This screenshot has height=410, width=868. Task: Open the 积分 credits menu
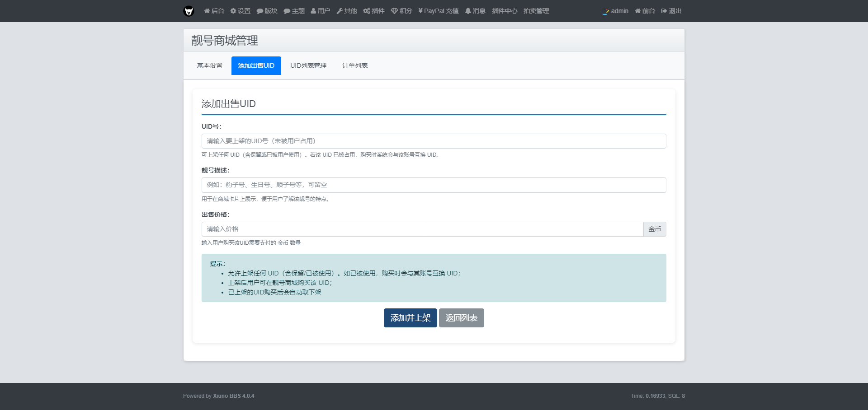tap(401, 11)
